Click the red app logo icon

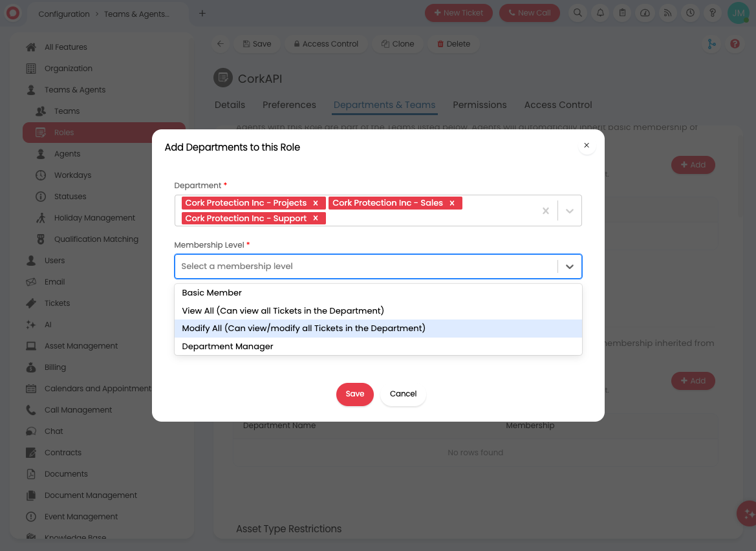point(13,13)
